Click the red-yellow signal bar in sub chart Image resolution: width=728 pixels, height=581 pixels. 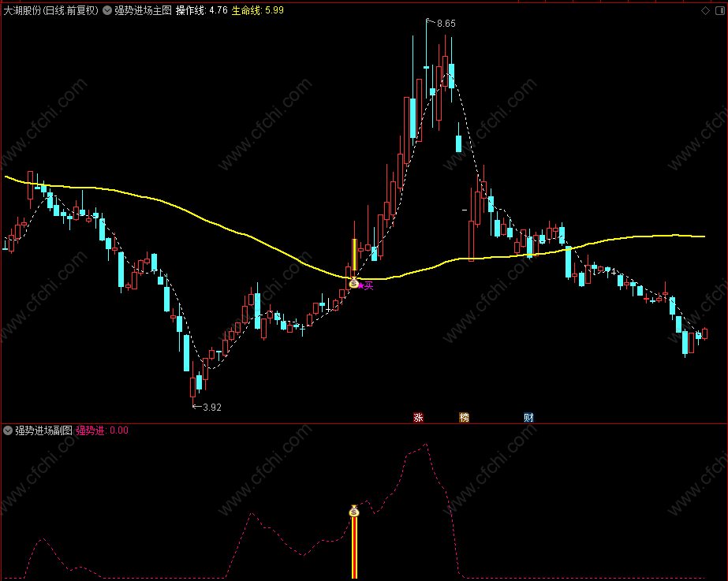(354, 548)
